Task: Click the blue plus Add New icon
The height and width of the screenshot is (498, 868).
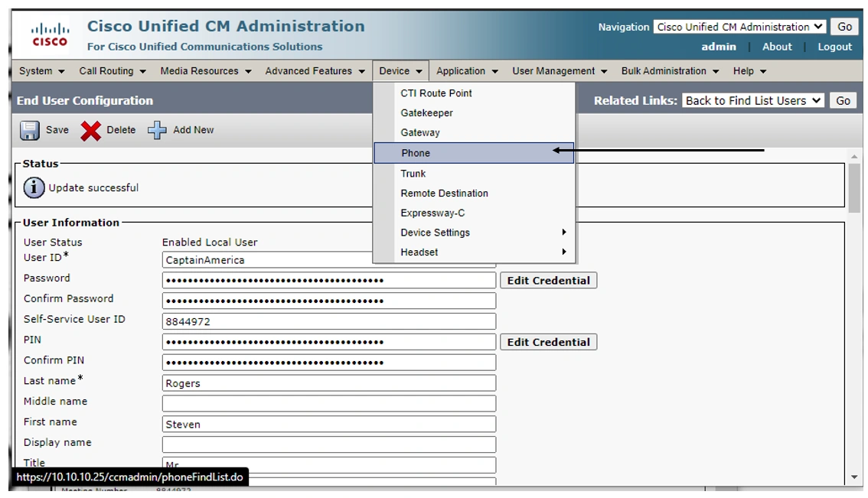Action: coord(157,130)
